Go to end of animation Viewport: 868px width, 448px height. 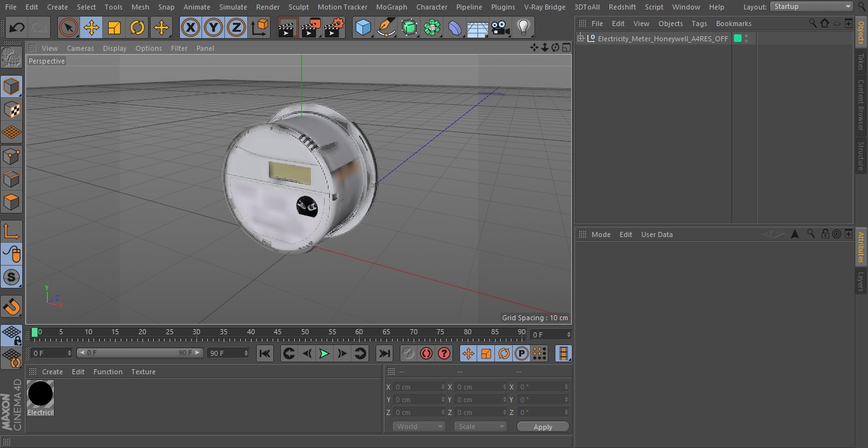(384, 353)
